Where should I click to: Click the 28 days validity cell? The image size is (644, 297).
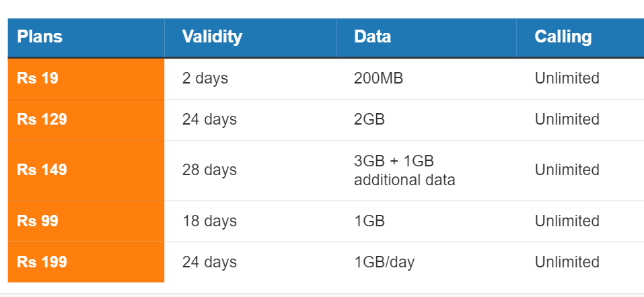(209, 170)
